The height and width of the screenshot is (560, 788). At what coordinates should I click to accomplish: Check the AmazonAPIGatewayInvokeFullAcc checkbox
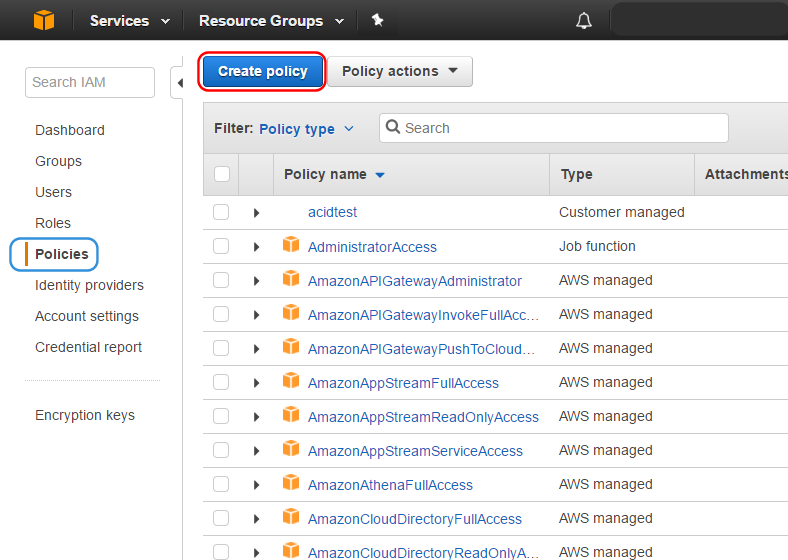pos(221,314)
